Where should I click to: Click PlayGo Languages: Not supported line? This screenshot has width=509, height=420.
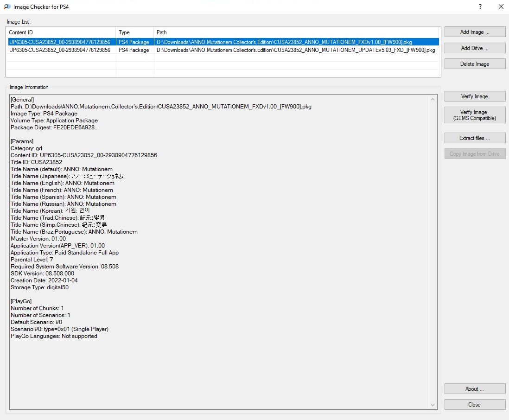pos(54,336)
